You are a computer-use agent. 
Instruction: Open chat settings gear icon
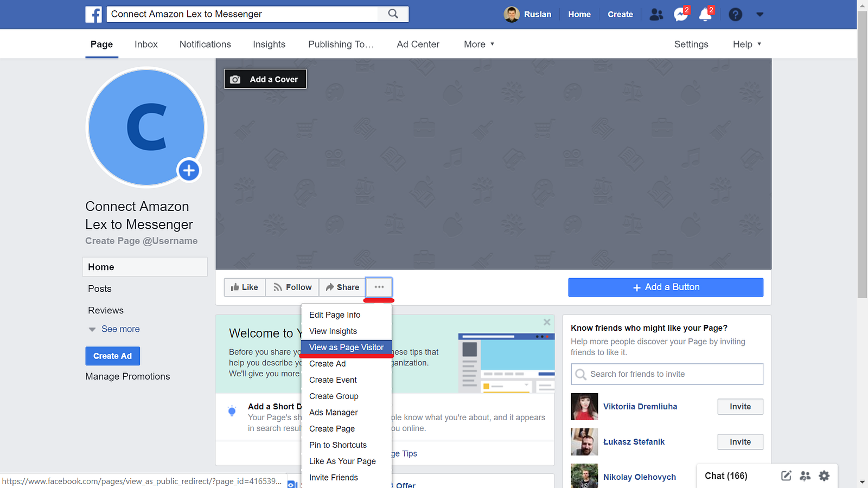pyautogui.click(x=824, y=476)
